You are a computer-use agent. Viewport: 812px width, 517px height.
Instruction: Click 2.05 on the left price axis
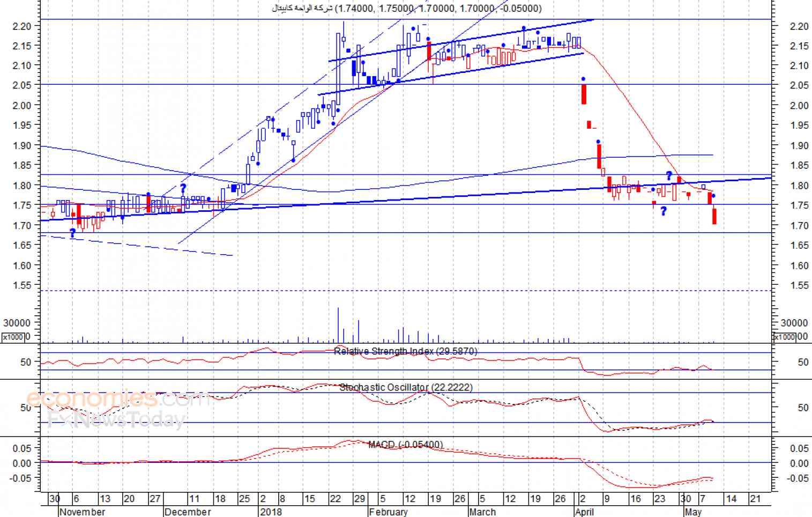coord(21,85)
